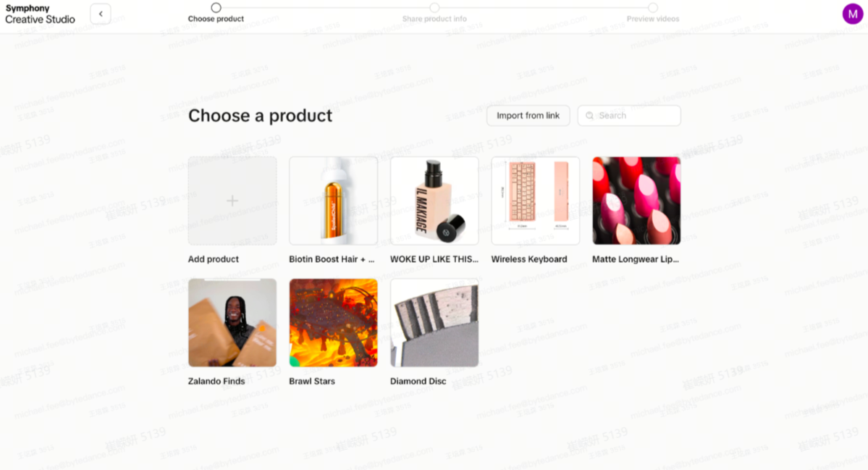
Task: Click the back chevron button
Action: click(x=101, y=14)
